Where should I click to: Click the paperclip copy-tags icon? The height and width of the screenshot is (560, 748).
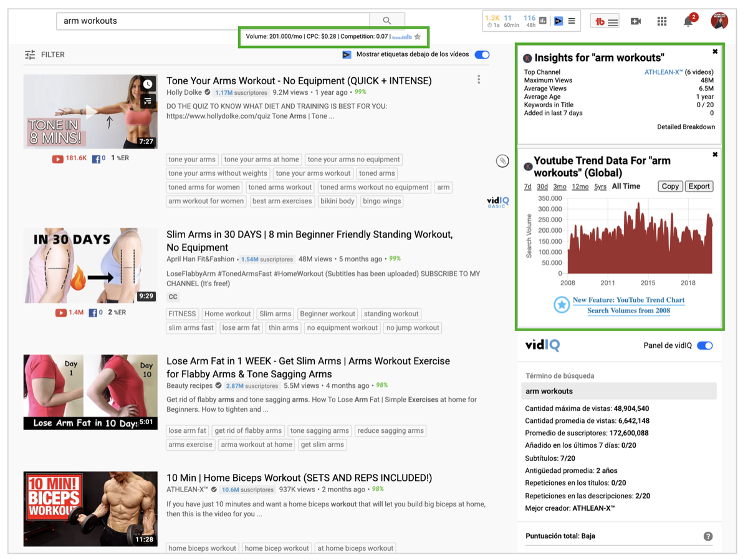click(502, 162)
